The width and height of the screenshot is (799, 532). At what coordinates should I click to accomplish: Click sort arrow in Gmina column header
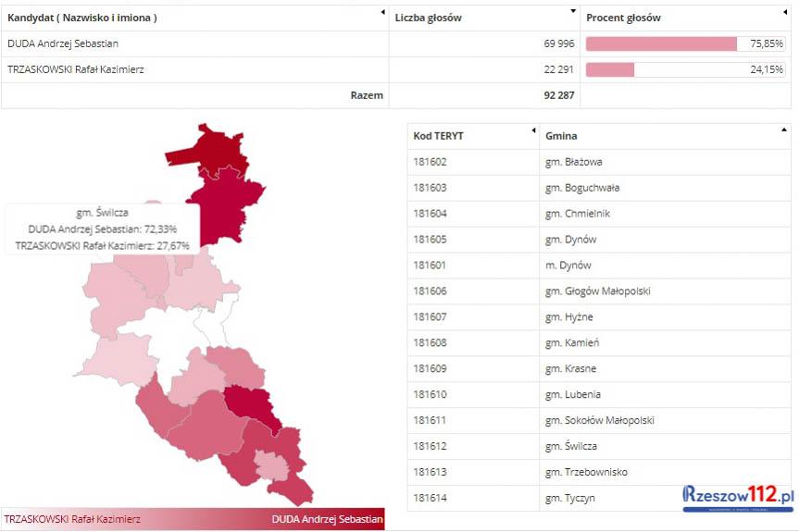(x=785, y=130)
